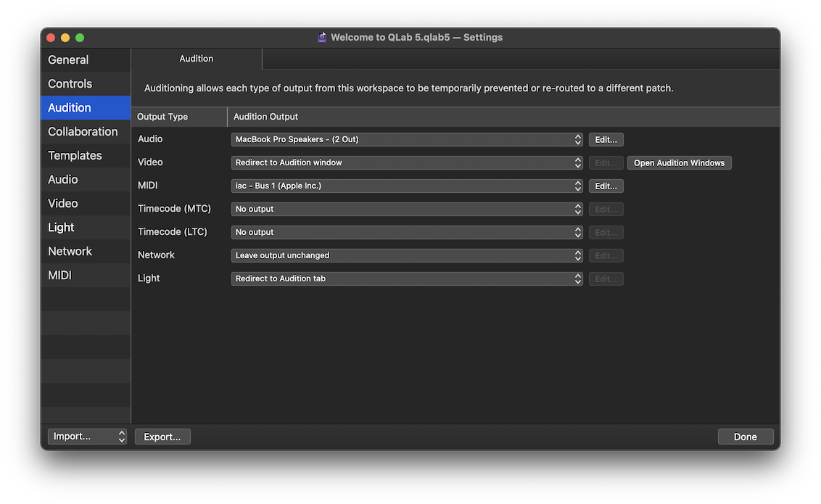The width and height of the screenshot is (821, 504).
Task: Select the Network settings section
Action: pos(70,251)
